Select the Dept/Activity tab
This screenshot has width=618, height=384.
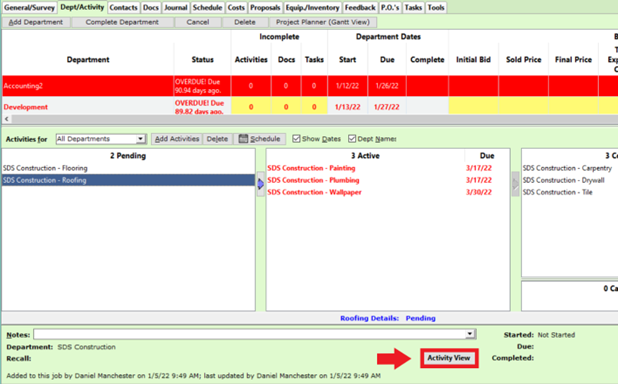click(x=82, y=7)
